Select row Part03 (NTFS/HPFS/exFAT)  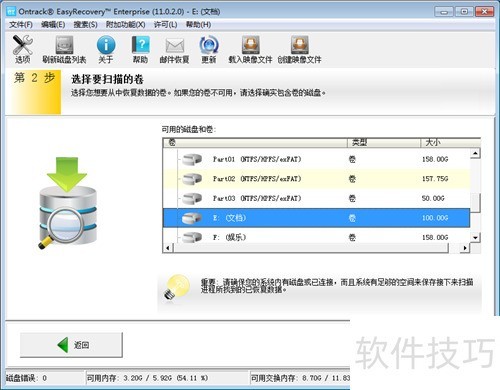(317, 199)
